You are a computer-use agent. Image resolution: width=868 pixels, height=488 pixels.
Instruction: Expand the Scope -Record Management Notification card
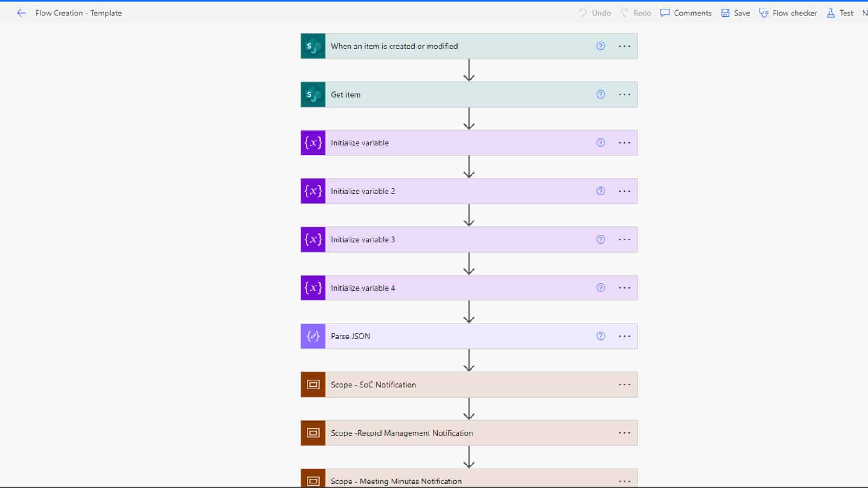[469, 433]
